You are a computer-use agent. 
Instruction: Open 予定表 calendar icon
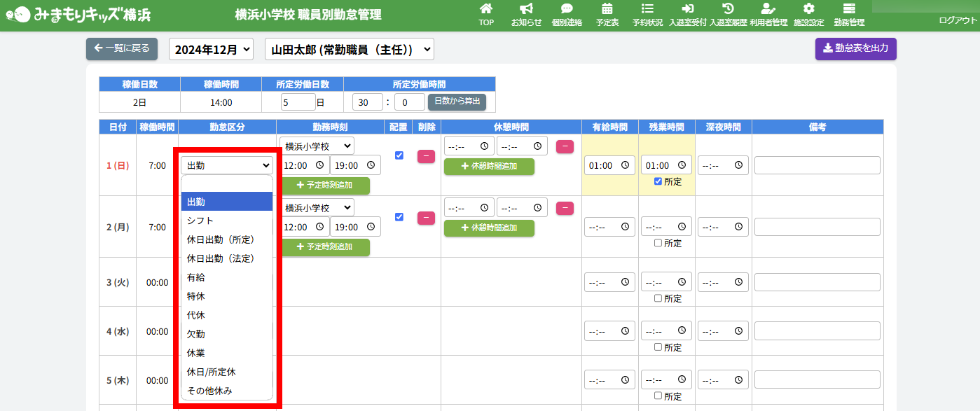click(x=607, y=10)
